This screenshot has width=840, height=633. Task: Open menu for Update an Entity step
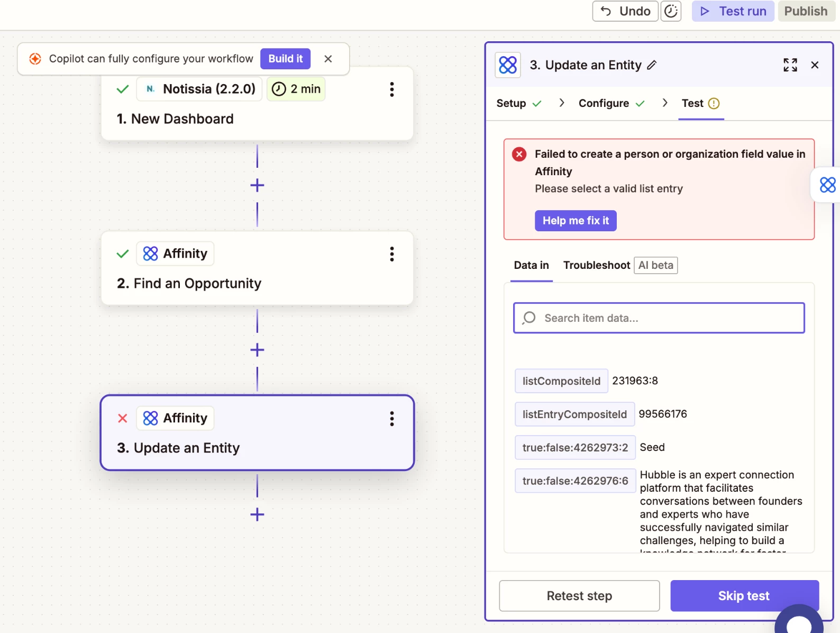pos(392,419)
